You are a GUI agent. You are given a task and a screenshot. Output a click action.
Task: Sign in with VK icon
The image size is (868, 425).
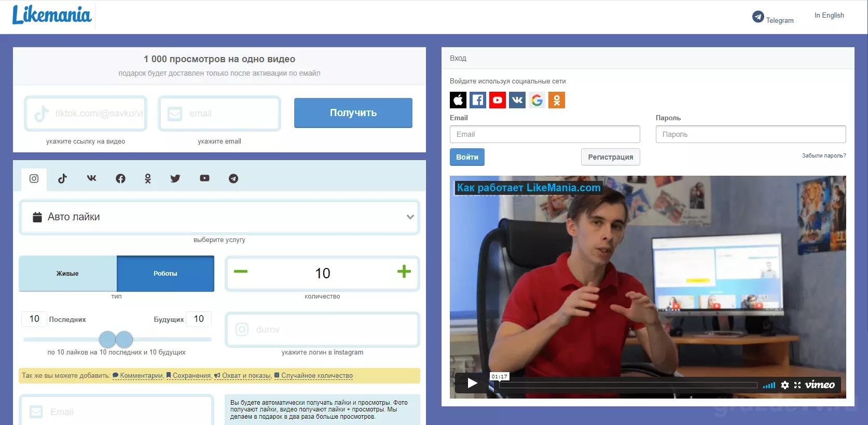pos(517,100)
